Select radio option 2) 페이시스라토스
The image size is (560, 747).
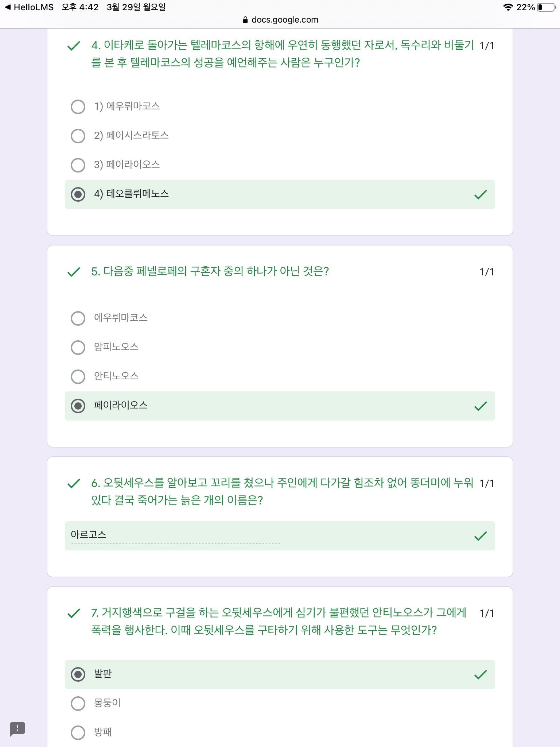(x=78, y=136)
